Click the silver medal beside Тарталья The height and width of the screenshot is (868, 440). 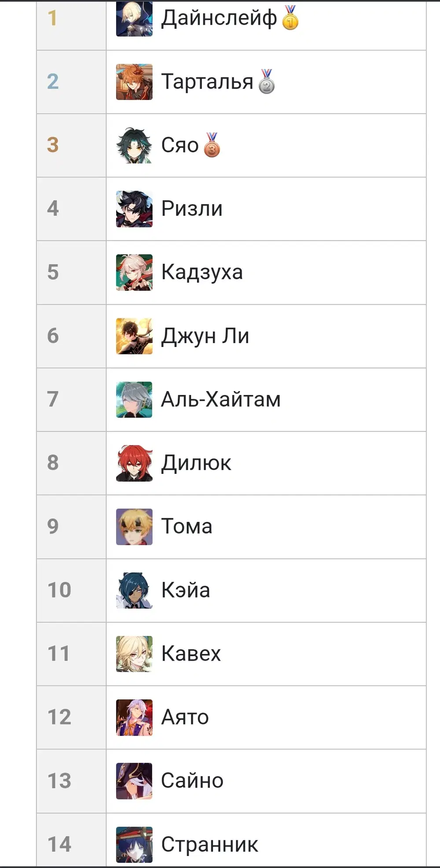coord(267,82)
